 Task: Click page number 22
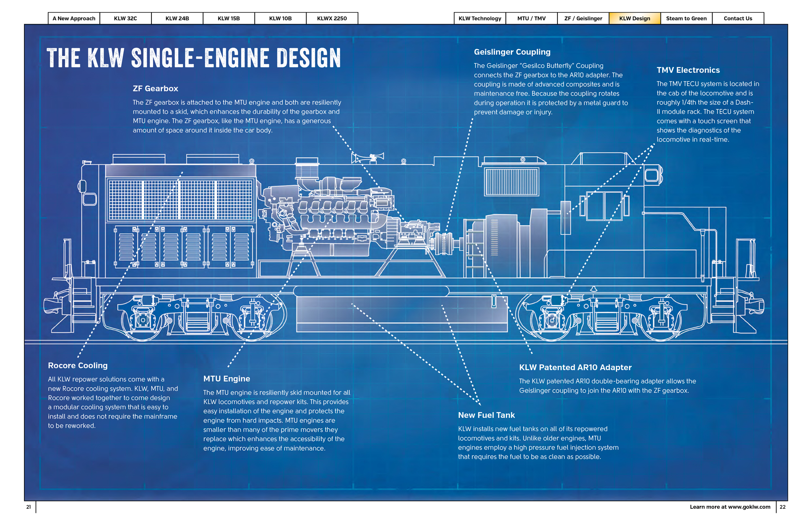tap(782, 507)
